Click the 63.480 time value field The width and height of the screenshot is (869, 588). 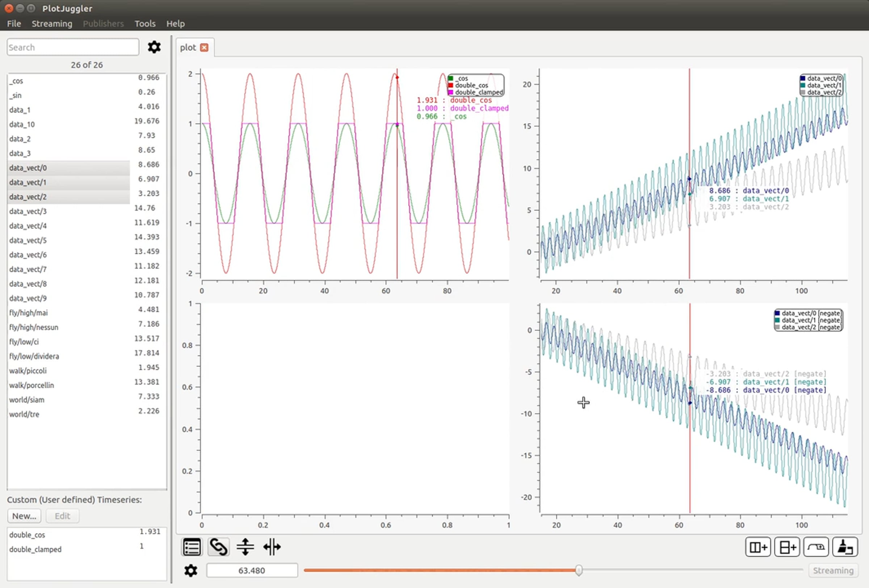252,570
